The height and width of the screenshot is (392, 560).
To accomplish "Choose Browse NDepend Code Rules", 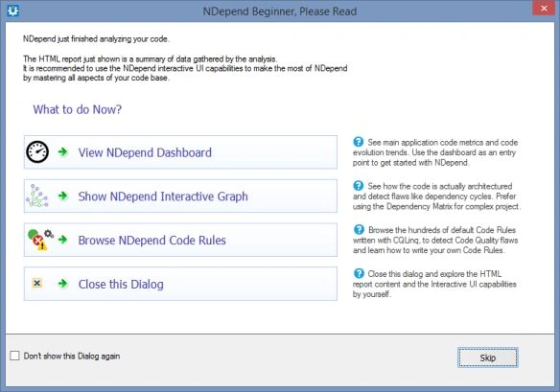I will tap(180, 240).
